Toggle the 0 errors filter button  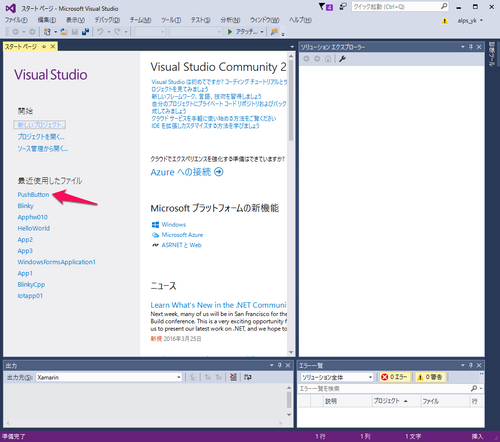(x=395, y=377)
